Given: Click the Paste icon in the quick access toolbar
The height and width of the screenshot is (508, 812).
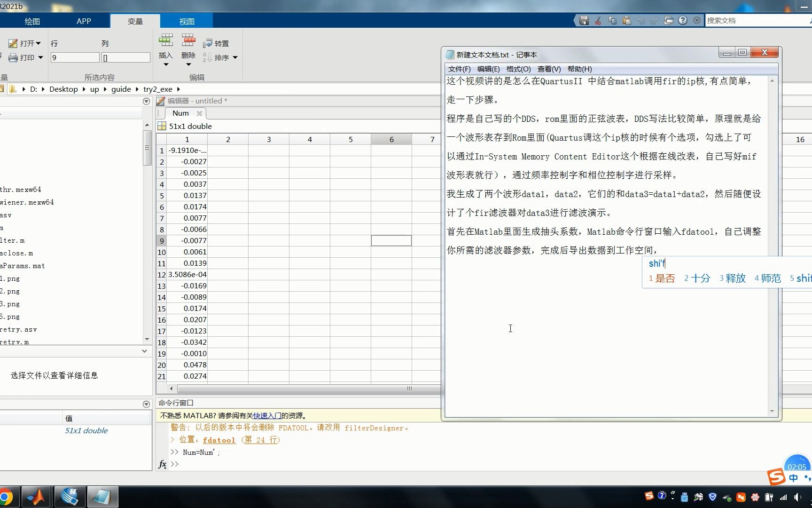Looking at the screenshot, I should [x=626, y=20].
